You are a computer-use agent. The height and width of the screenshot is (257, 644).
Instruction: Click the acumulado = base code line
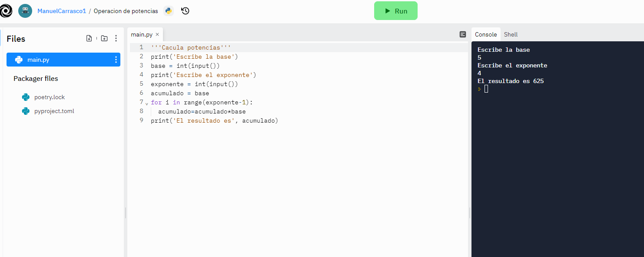point(180,93)
